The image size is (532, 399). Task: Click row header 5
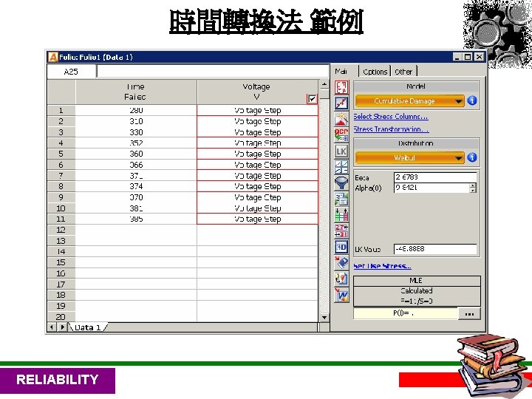click(61, 154)
